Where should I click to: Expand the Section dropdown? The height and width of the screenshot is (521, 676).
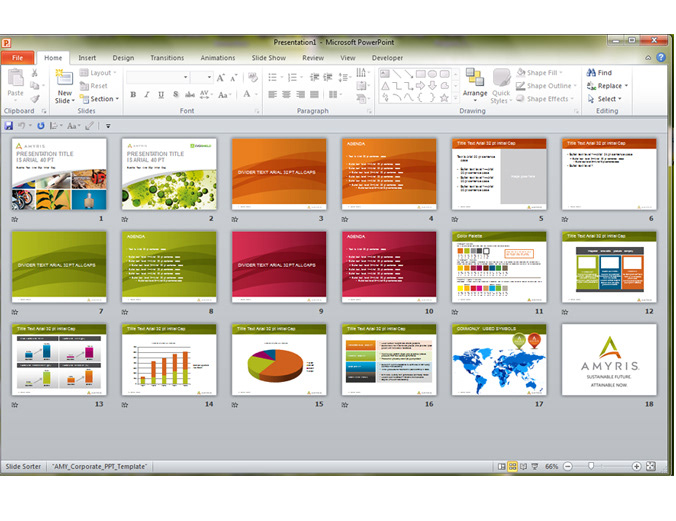pyautogui.click(x=101, y=99)
